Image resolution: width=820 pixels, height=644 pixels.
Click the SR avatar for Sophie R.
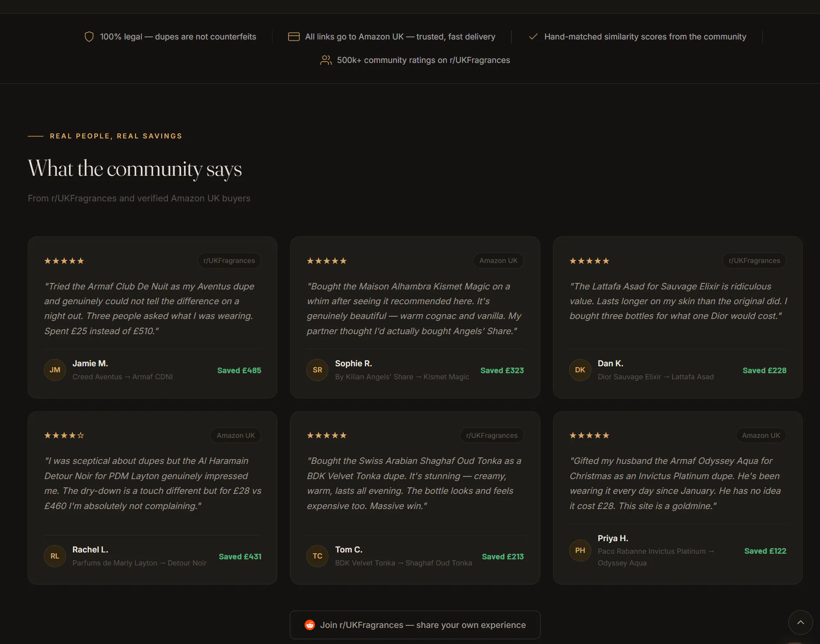[x=318, y=370]
